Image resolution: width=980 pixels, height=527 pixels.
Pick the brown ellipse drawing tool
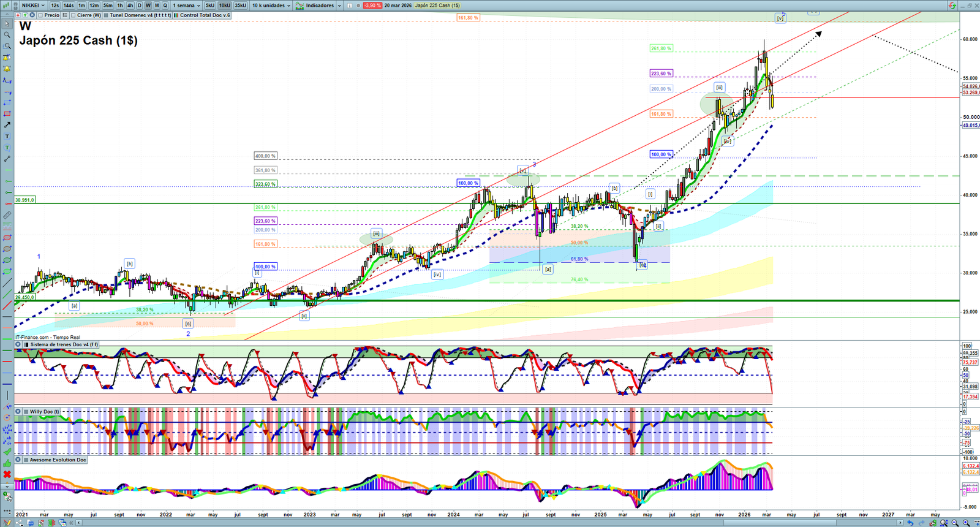tap(7, 249)
